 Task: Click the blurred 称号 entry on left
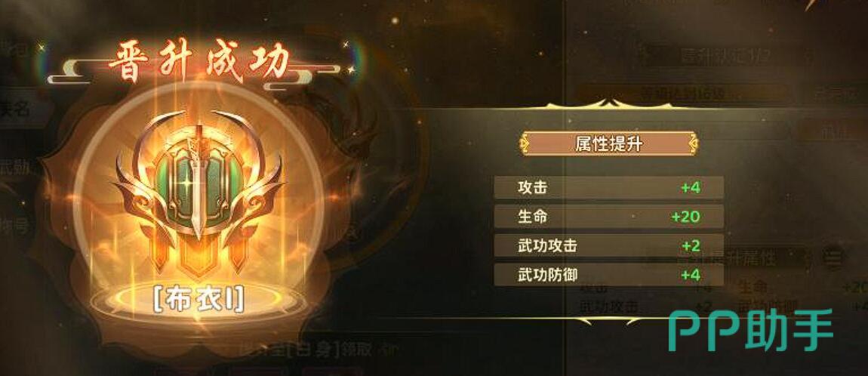pyautogui.click(x=14, y=226)
